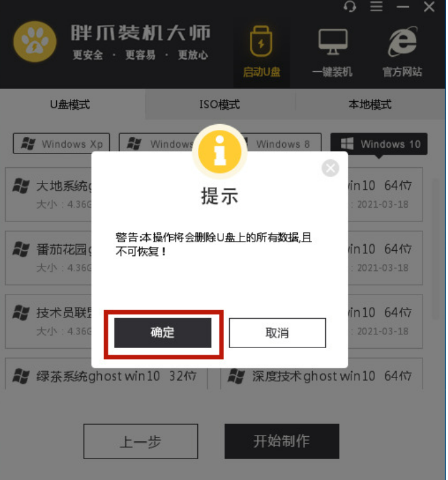Switch to 本地模式 tab

pyautogui.click(x=370, y=104)
